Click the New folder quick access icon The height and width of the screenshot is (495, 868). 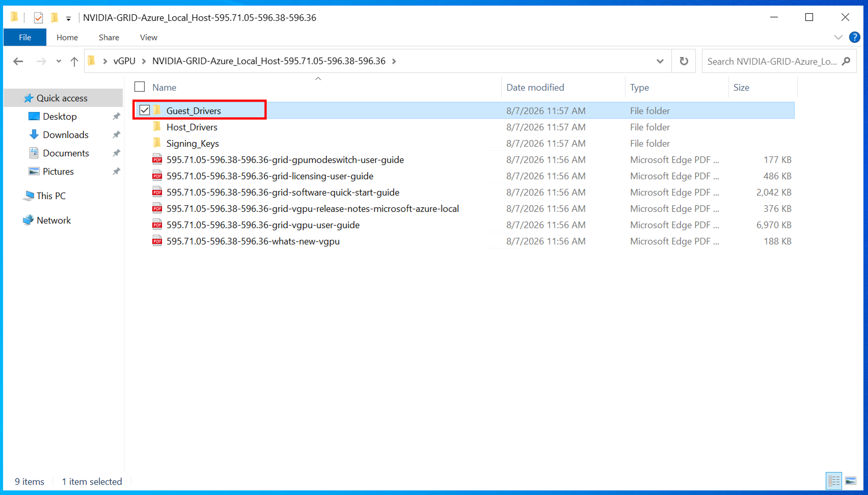[x=54, y=17]
